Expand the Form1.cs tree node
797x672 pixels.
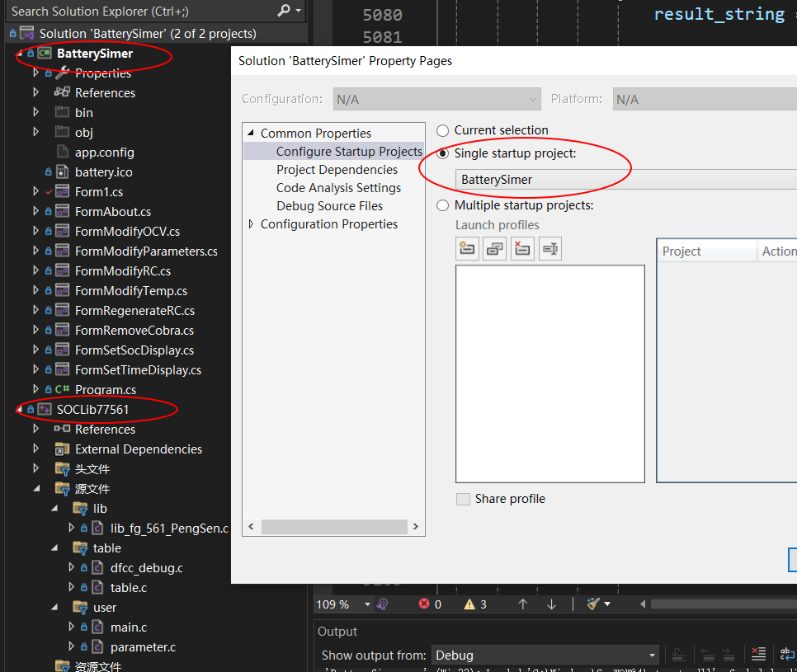[35, 191]
